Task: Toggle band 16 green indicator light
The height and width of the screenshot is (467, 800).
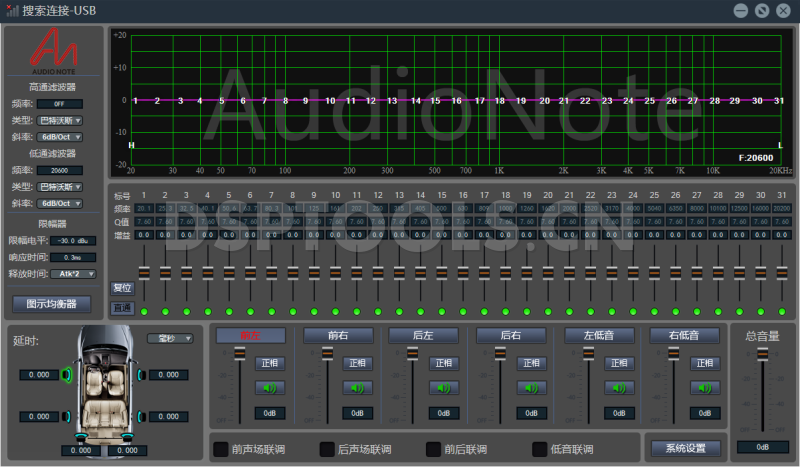Action: 463,312
